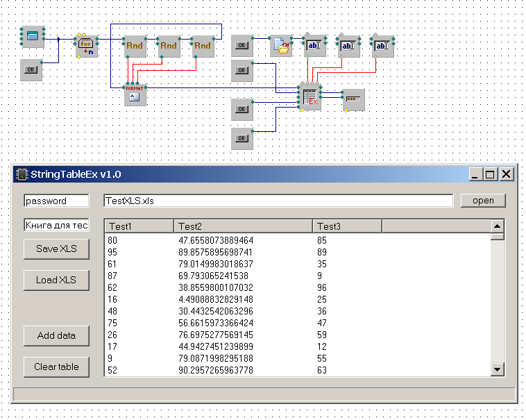Select the leftmost Rnd node
The height and width of the screenshot is (420, 526).
click(x=135, y=46)
